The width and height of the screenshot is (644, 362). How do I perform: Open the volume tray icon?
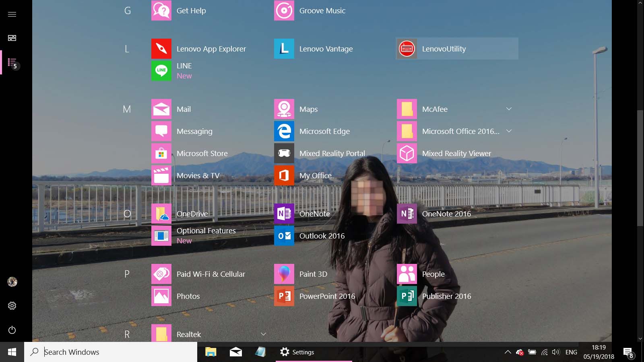pos(556,352)
